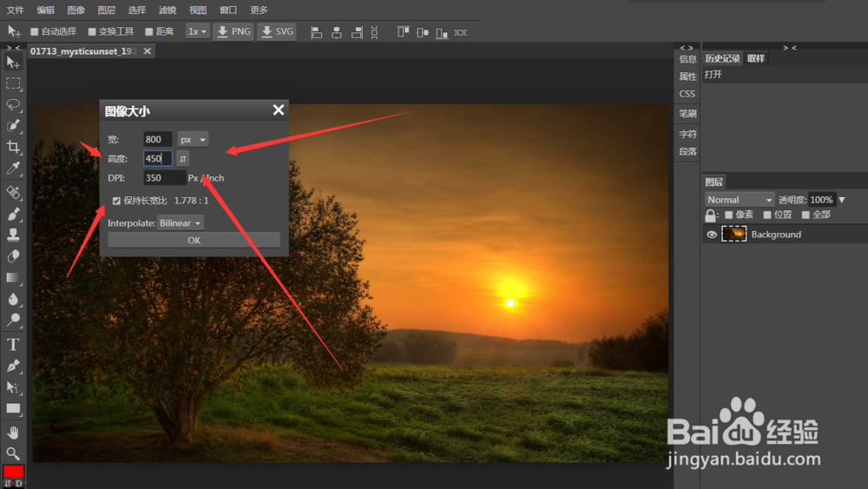Enable the 距离 checkbox
The image size is (868, 489).
(x=149, y=31)
